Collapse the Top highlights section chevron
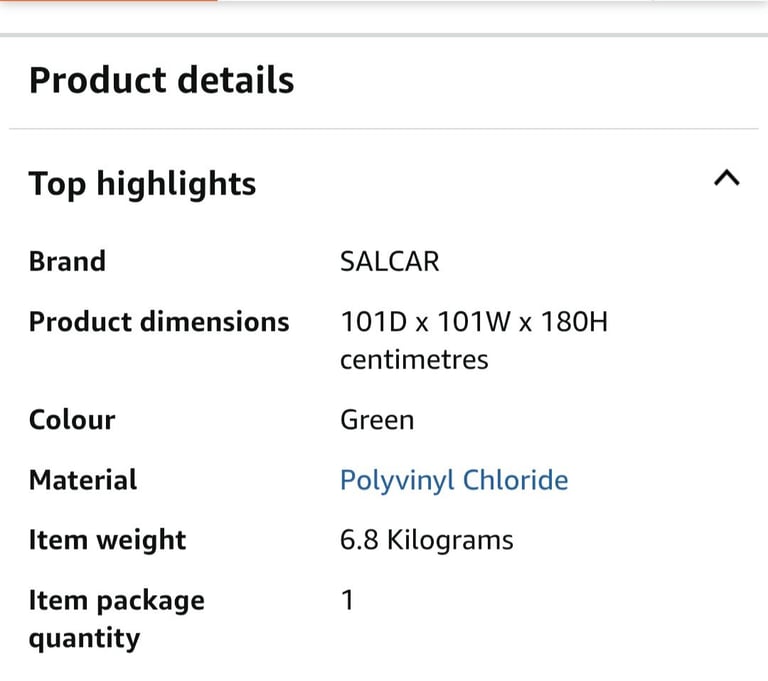This screenshot has height=681, width=768. coord(727,178)
